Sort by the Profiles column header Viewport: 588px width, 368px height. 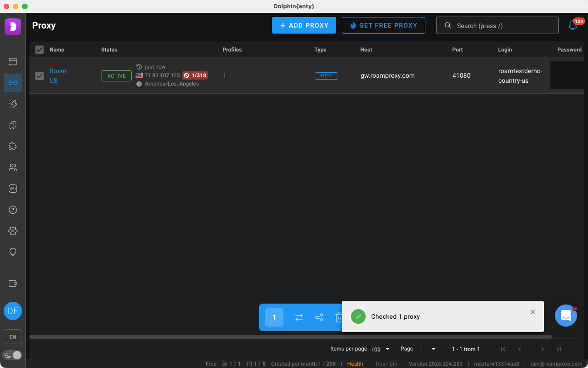click(x=232, y=50)
